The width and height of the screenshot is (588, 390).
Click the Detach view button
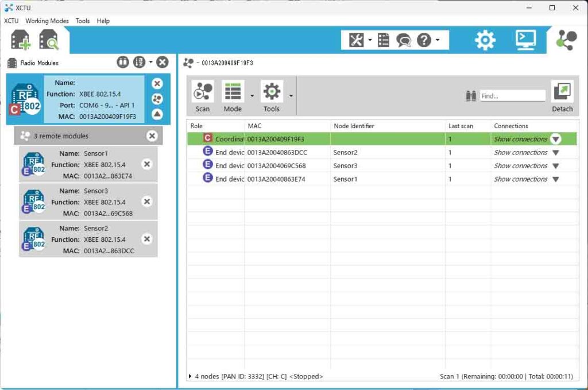click(x=562, y=96)
